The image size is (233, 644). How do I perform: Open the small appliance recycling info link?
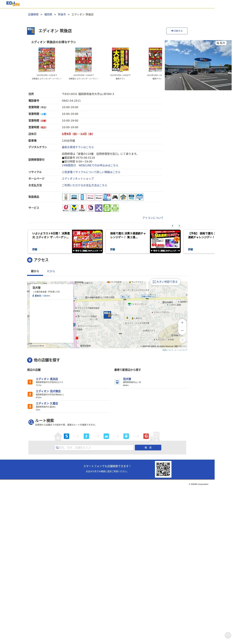tap(91, 172)
